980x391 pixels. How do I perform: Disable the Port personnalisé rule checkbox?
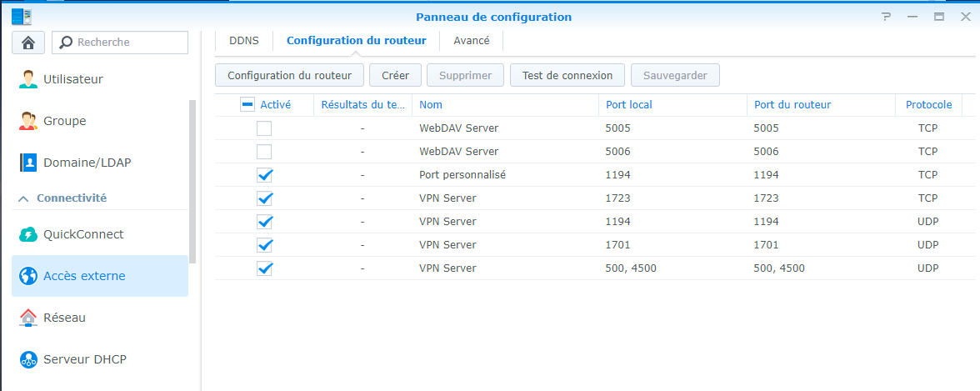point(264,175)
